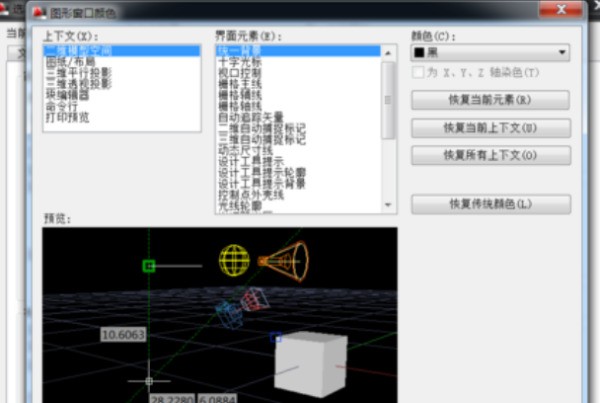Click the 恢复当前上下文(U) button
Image resolution: width=600 pixels, height=403 pixels.
tap(491, 128)
